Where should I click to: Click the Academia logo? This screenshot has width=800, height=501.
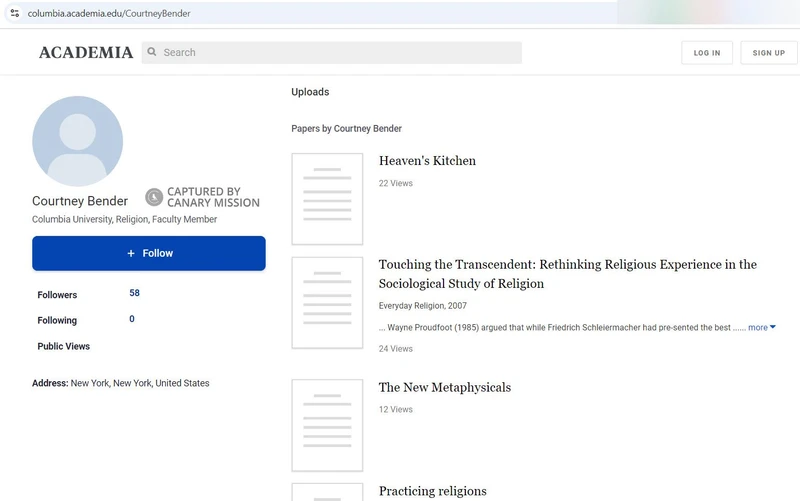point(85,52)
